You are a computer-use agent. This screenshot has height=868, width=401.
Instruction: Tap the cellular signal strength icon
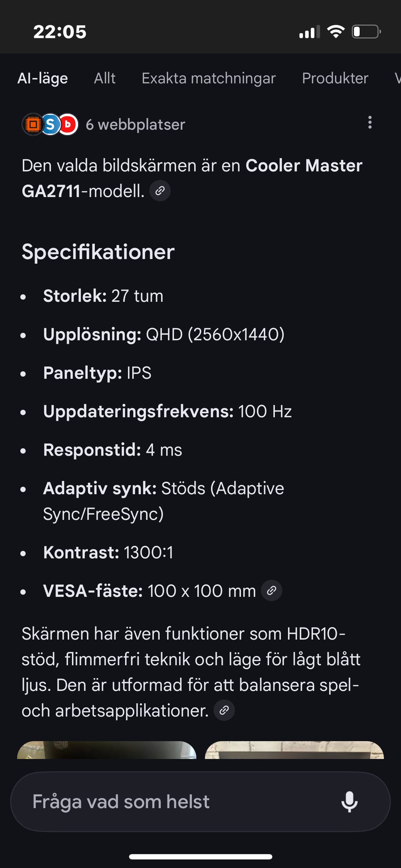tap(309, 32)
